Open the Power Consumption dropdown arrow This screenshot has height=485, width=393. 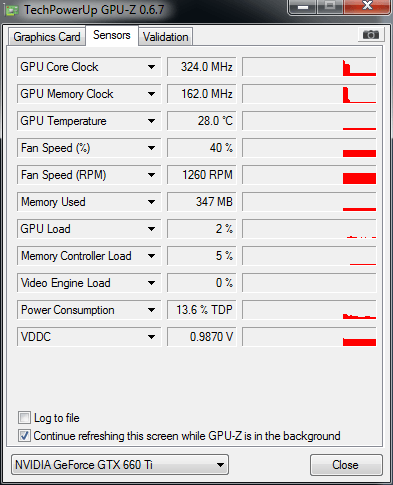[151, 310]
